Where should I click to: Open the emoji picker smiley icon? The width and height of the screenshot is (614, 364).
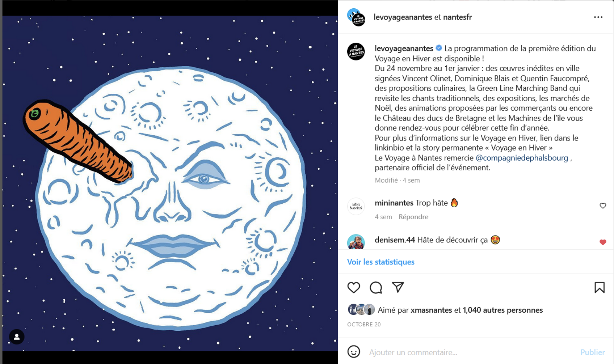[x=354, y=352]
